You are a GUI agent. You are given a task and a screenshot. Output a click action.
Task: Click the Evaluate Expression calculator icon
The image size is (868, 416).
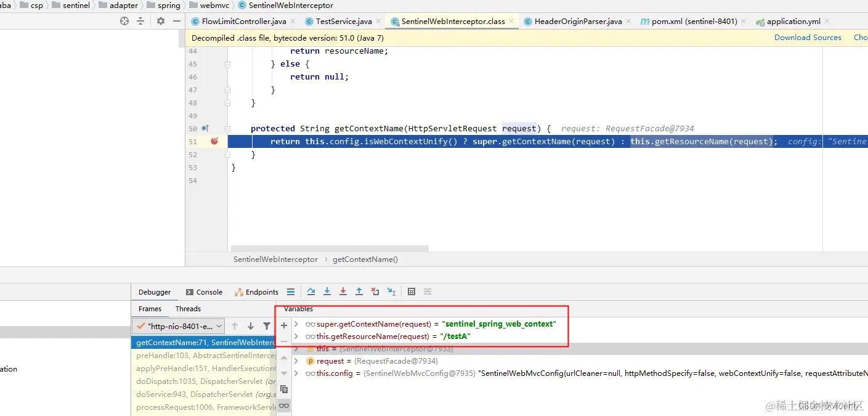pos(412,292)
